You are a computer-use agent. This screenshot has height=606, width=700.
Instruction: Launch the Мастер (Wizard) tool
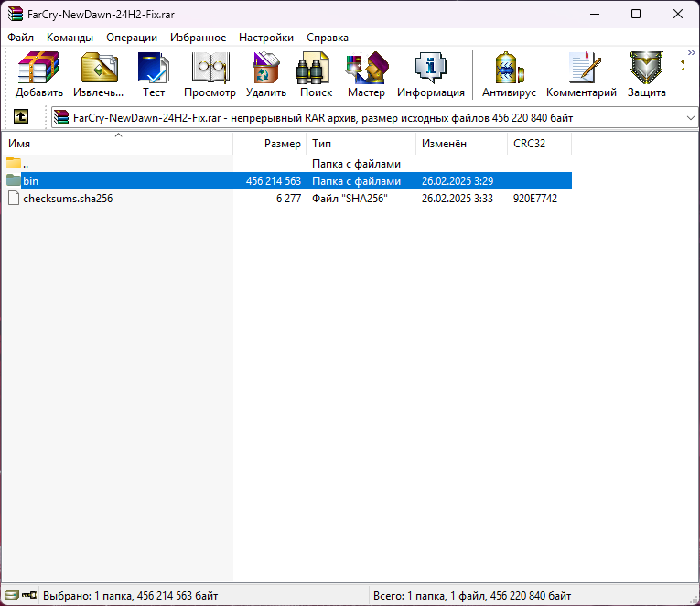[x=367, y=74]
